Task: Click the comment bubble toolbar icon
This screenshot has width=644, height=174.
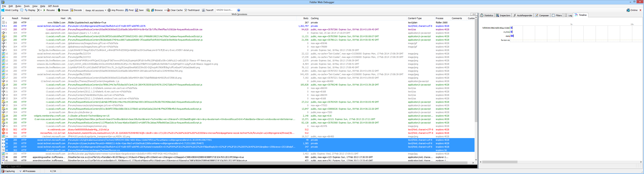Action: point(22,10)
